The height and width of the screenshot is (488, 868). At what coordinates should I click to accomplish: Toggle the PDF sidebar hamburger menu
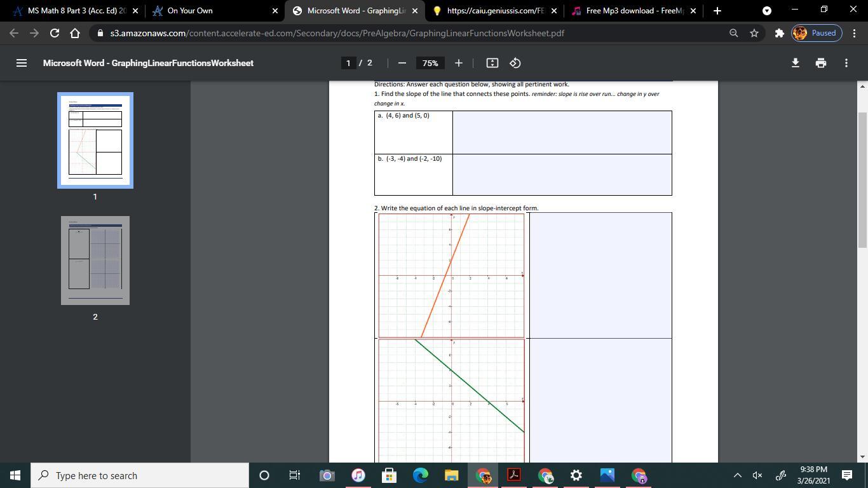coord(21,63)
